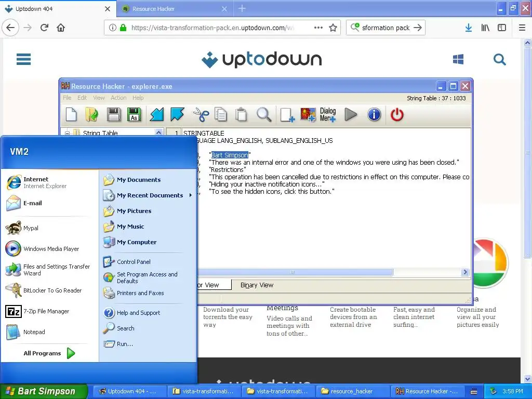Screen dimensions: 532x399
Task: Click the Paste clipboard icon
Action: 241,115
